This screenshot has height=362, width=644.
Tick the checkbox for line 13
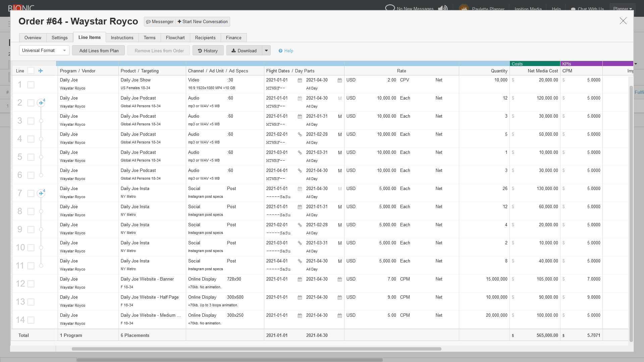pyautogui.click(x=31, y=302)
